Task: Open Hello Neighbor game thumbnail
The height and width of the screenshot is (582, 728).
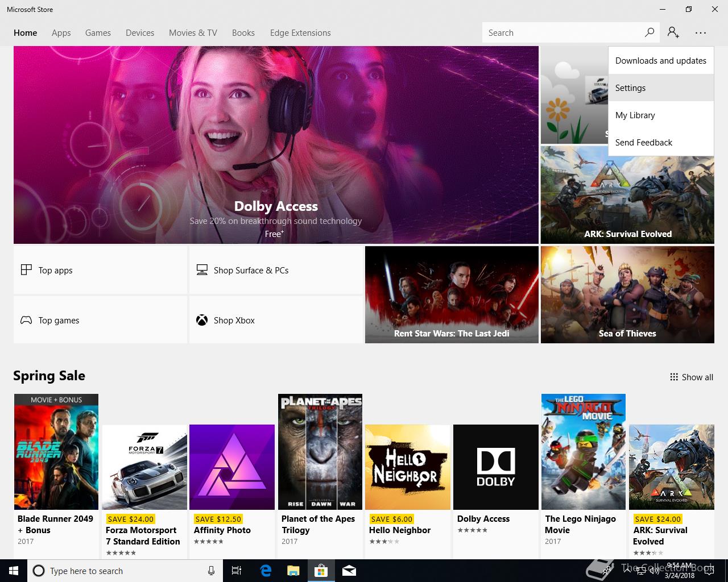Action: point(408,467)
